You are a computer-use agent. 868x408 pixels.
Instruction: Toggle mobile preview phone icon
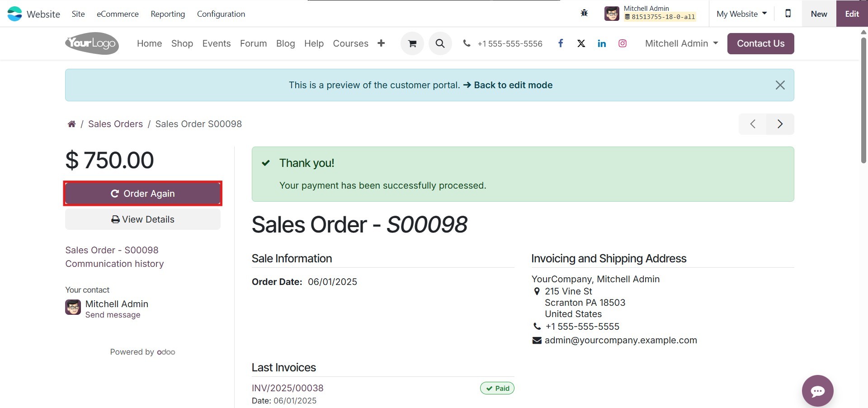point(788,14)
